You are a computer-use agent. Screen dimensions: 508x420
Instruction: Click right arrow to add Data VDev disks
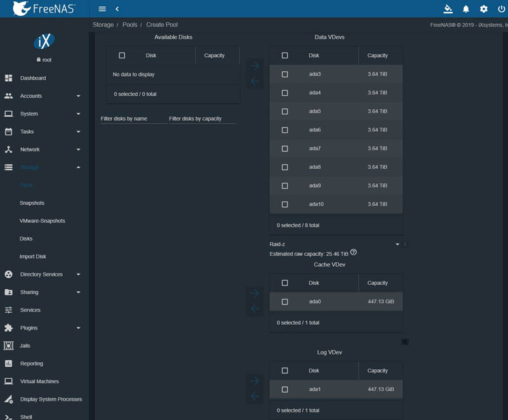[255, 65]
